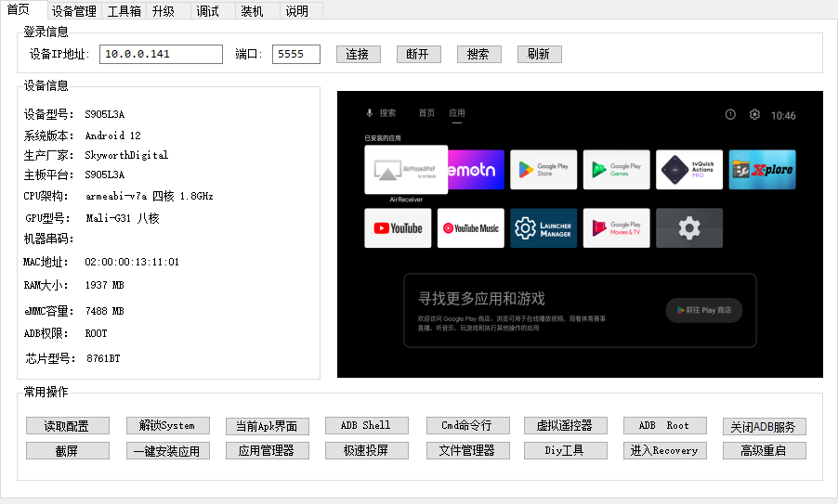838x504 pixels.
Task: Open the 工具箱 tab
Action: (x=124, y=11)
